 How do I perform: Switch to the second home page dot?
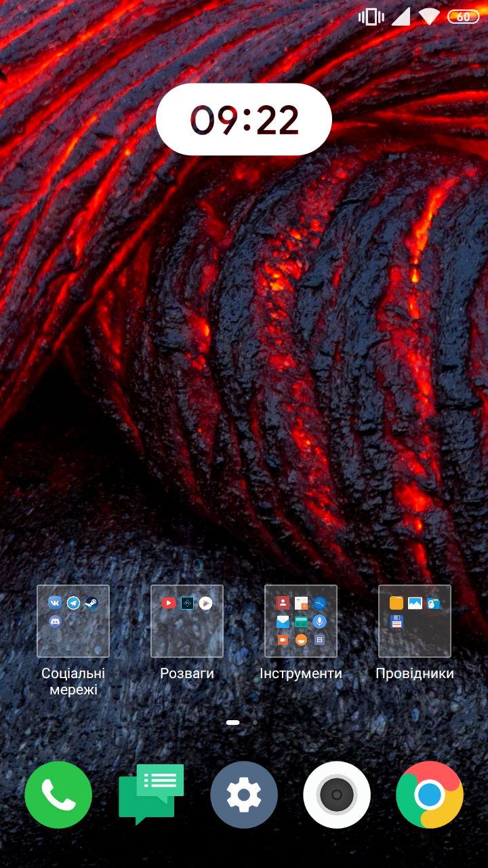[x=255, y=723]
